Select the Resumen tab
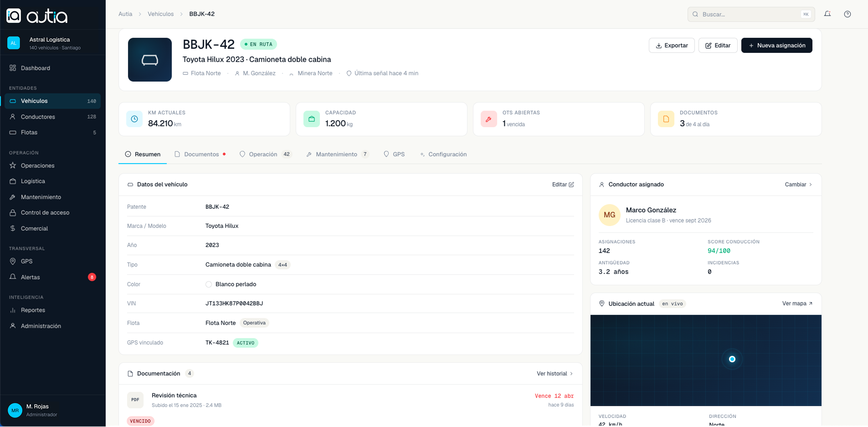 [143, 154]
